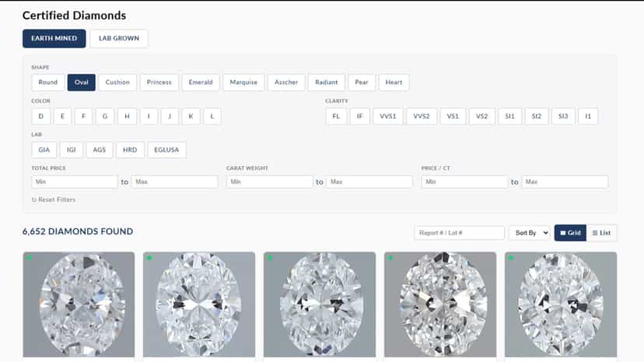Deselect the Oval shape filter
The width and height of the screenshot is (644, 362).
(82, 82)
